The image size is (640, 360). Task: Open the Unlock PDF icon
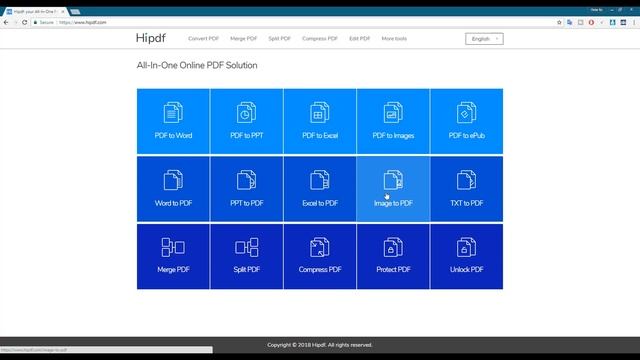click(x=467, y=247)
